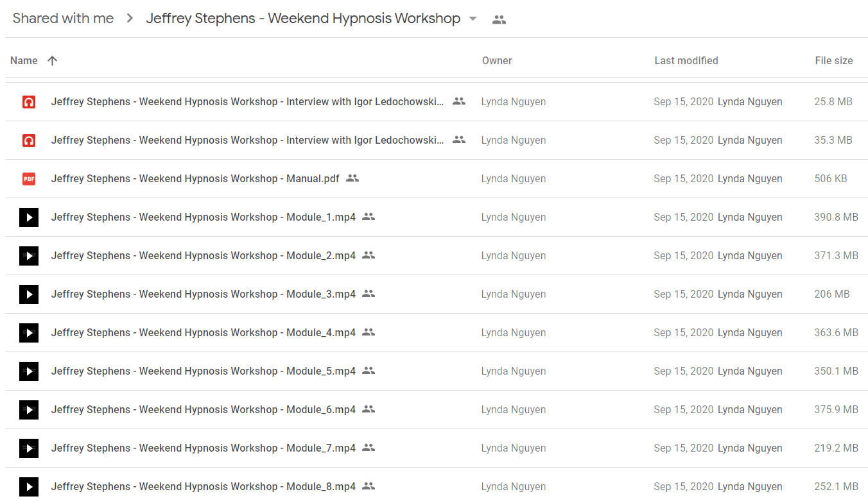The image size is (868, 501).
Task: Click the shared icon after Module_1.mp4
Action: (x=369, y=217)
